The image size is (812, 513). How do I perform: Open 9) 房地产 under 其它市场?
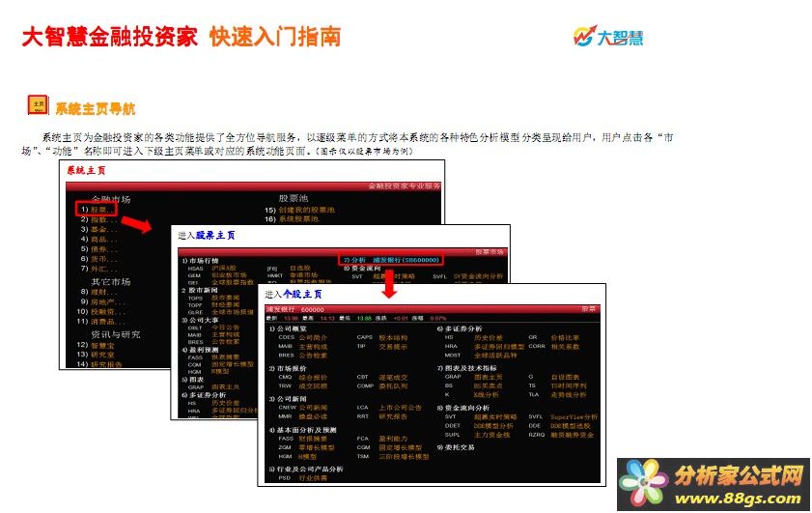(102, 302)
